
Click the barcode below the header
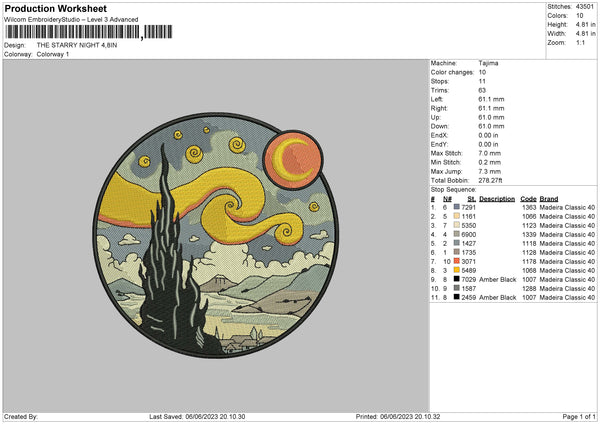coord(89,32)
